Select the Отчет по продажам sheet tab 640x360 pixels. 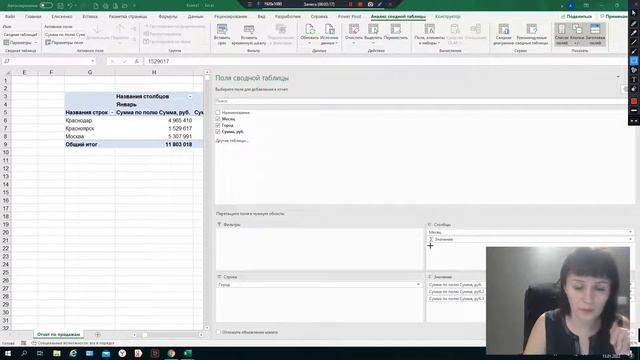pos(58,334)
